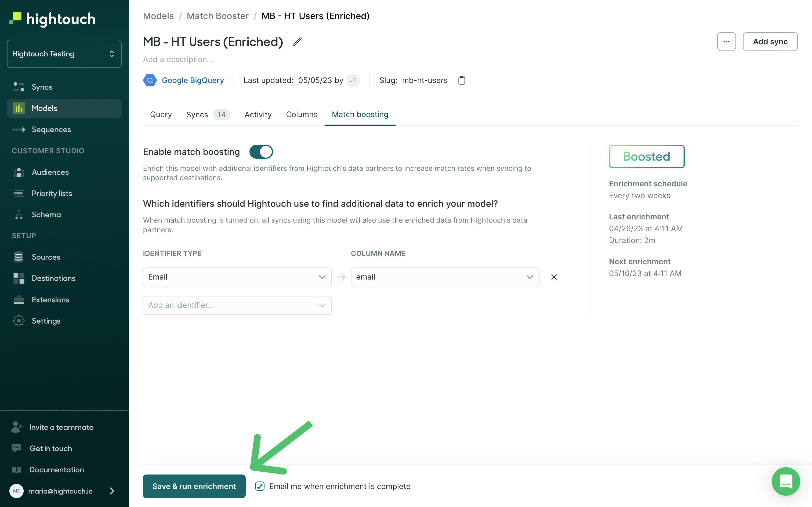Click the model name edit pencil icon

coord(298,41)
